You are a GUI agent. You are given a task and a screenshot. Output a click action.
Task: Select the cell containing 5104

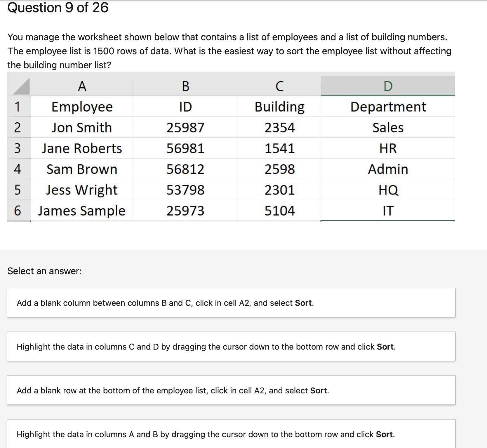tap(279, 211)
